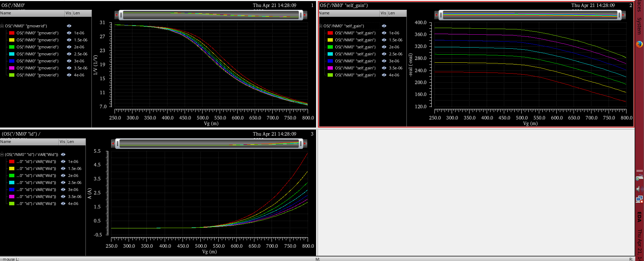
Task: Click magenta swatch of self_gain 3.5e-06 trace
Action: (x=330, y=68)
